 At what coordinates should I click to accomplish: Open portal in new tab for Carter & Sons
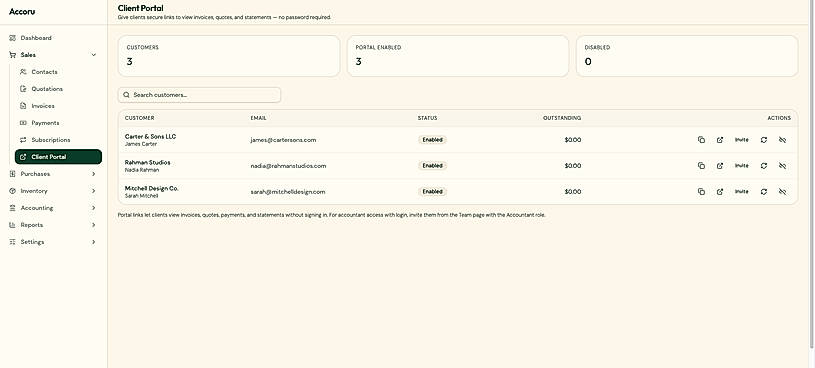(720, 140)
